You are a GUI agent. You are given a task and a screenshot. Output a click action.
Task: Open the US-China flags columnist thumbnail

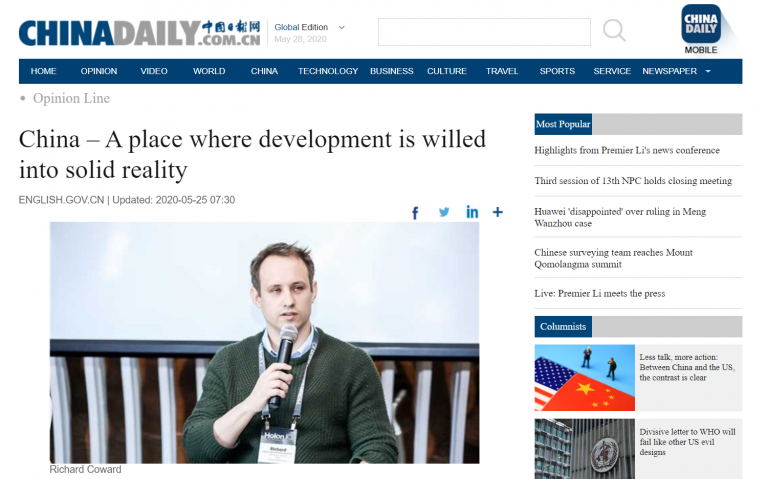(584, 377)
